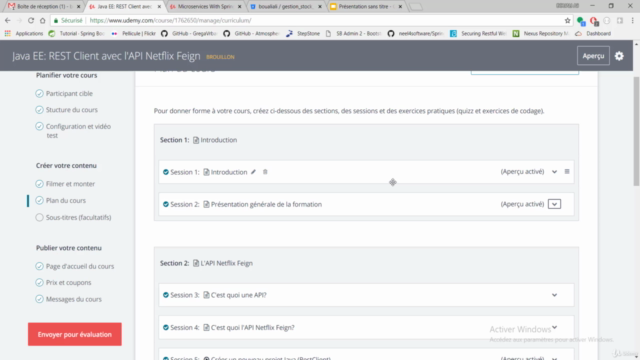Toggle Participant cible check circle
640x360 pixels.
pyautogui.click(x=39, y=93)
